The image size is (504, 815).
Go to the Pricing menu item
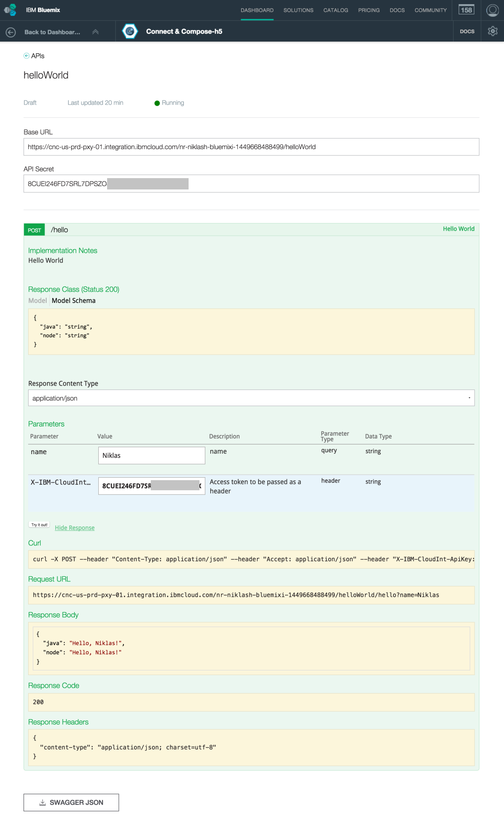(369, 10)
